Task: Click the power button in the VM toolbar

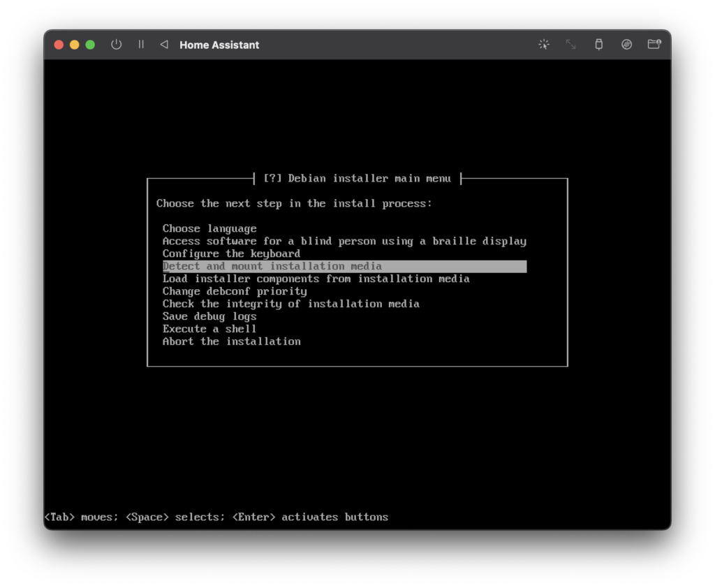Action: coord(117,45)
